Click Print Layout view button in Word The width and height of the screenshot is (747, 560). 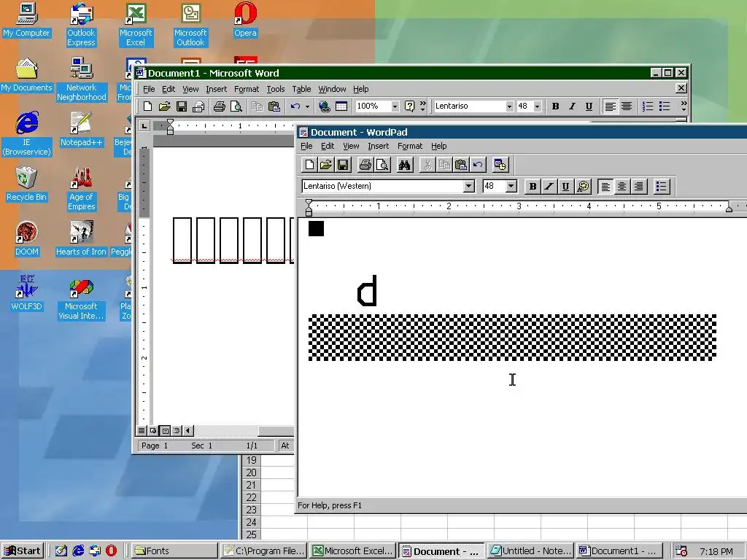165,430
